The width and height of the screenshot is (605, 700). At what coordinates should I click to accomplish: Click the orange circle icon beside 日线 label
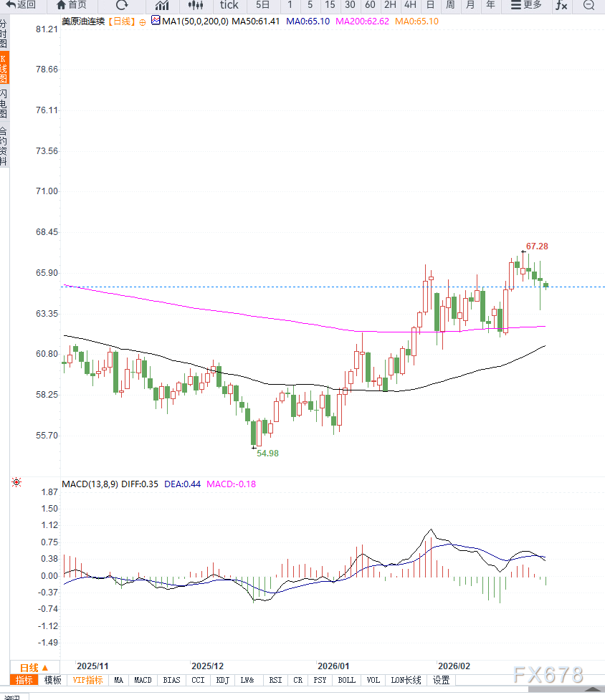[142, 21]
